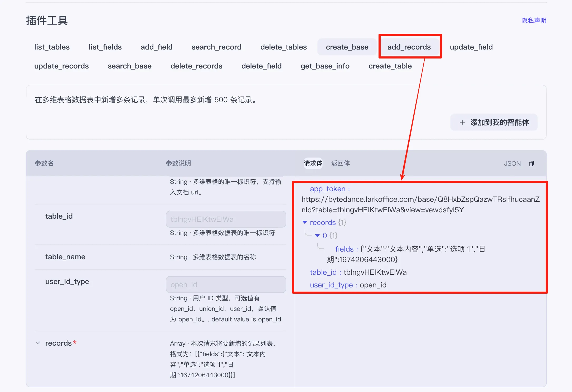Image resolution: width=572 pixels, height=392 pixels.
Task: Expand the records parameter row chevron
Action: point(38,343)
